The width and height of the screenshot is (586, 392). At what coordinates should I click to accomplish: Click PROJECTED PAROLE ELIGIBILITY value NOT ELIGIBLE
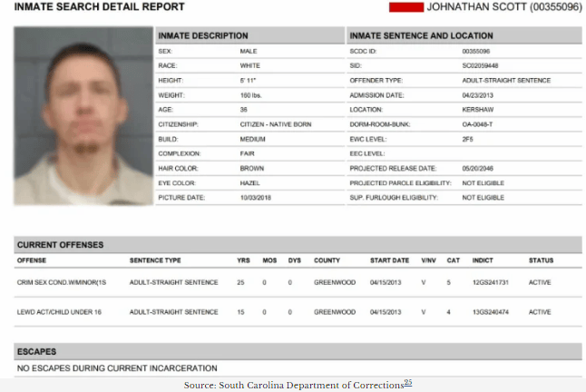483,183
